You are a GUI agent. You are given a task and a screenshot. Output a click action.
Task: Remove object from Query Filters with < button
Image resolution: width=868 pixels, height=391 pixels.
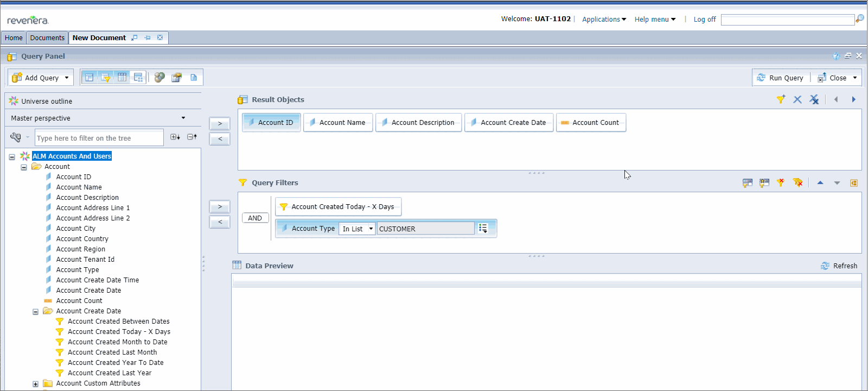pos(220,222)
